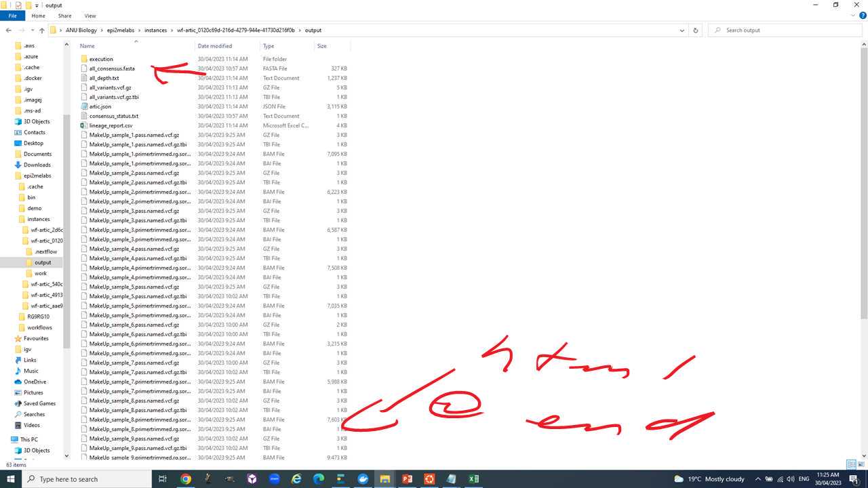Open the recent locations dropdown arrow
The width and height of the screenshot is (868, 488).
click(x=32, y=30)
